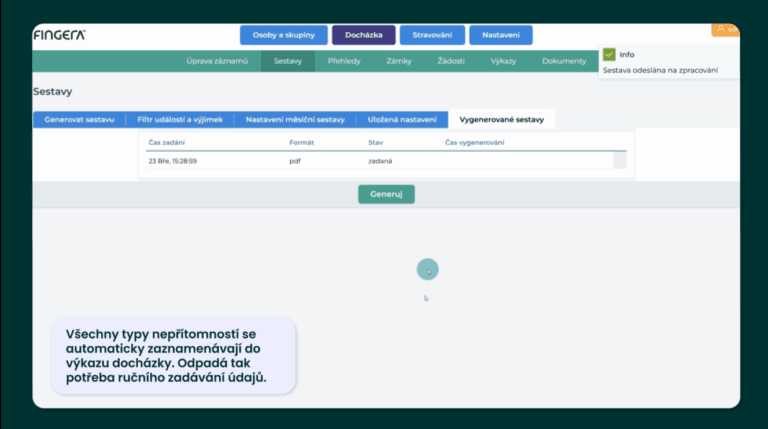The height and width of the screenshot is (429, 768).
Task: Select the Docházka main button
Action: (x=363, y=35)
